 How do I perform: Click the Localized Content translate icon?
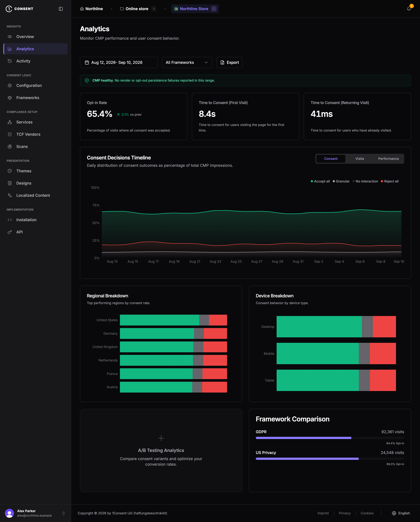pos(10,195)
